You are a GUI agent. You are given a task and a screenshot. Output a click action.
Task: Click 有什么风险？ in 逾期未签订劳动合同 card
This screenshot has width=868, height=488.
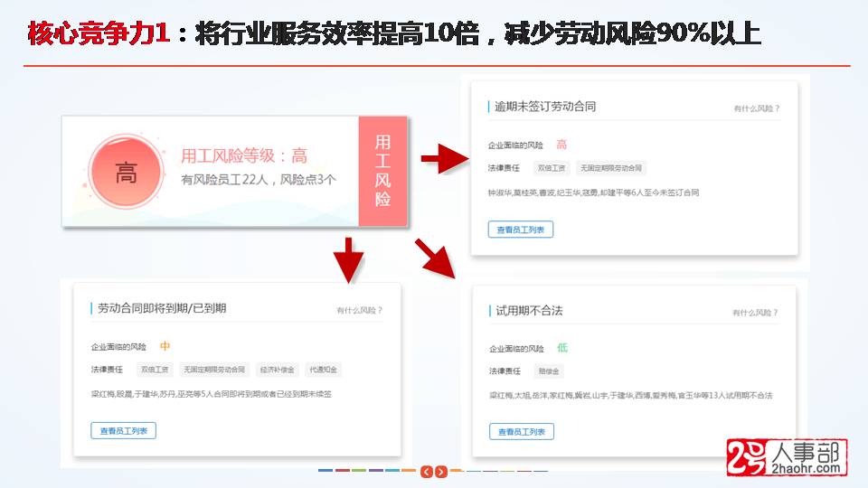click(x=756, y=108)
